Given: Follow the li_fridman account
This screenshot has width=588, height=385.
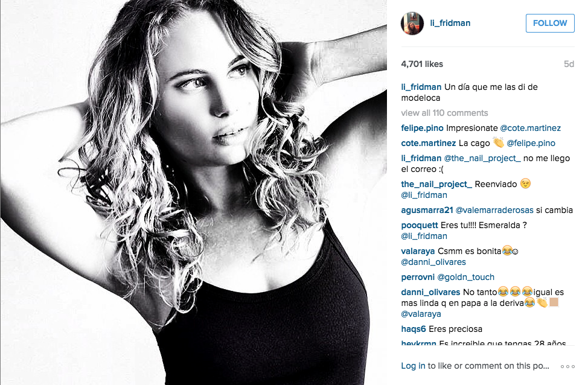Looking at the screenshot, I should click(x=550, y=24).
